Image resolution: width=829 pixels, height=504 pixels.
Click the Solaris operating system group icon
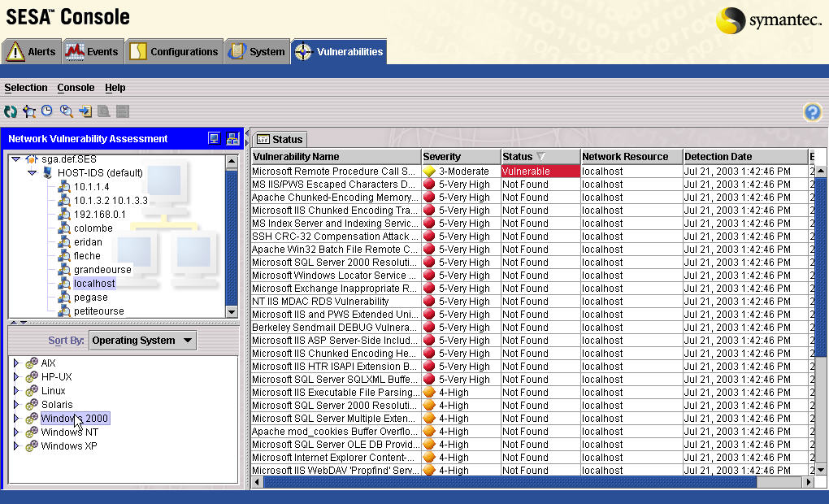point(32,404)
